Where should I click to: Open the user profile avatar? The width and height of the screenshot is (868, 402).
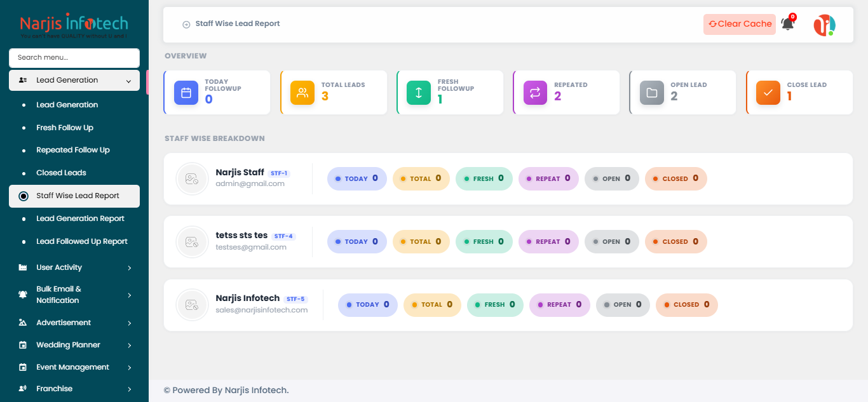coord(824,25)
